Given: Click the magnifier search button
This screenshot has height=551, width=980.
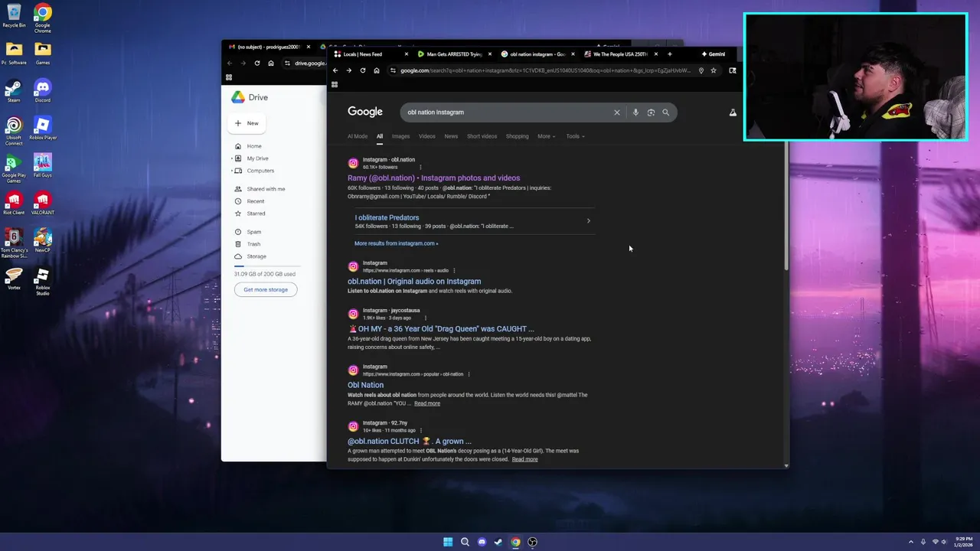Looking at the screenshot, I should (665, 112).
